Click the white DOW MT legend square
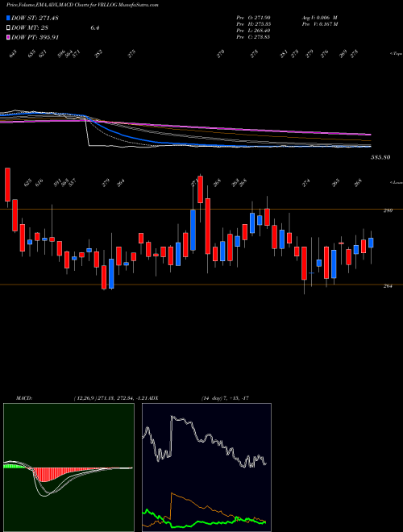 8,28
